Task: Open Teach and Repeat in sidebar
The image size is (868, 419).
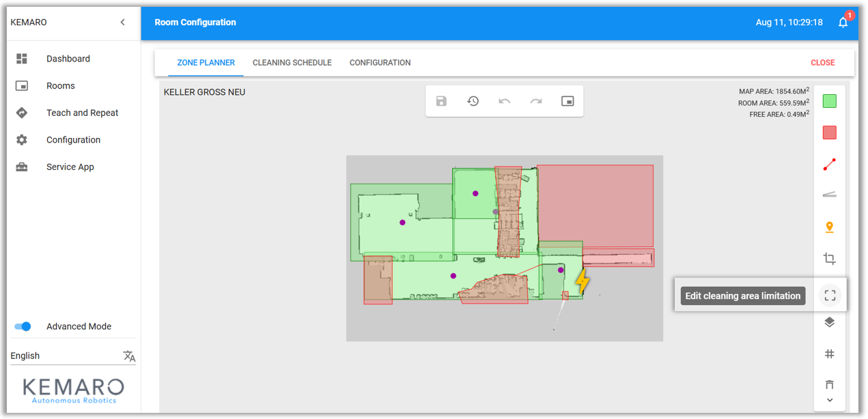Action: [x=82, y=113]
